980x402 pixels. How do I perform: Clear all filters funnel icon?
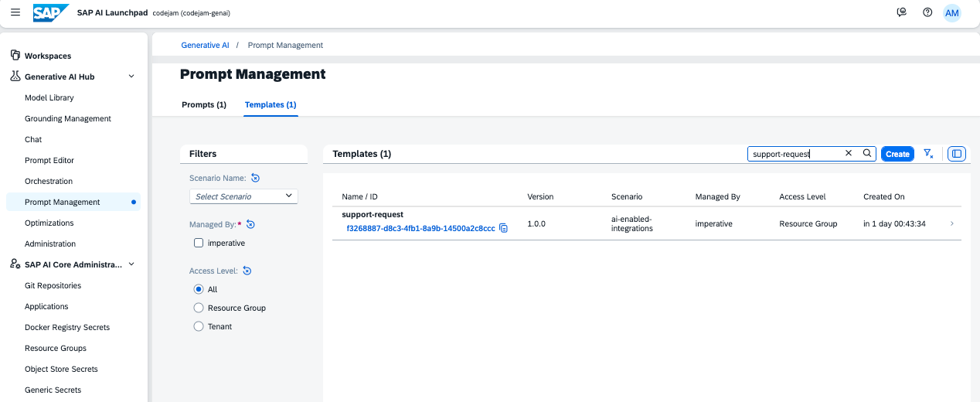928,154
